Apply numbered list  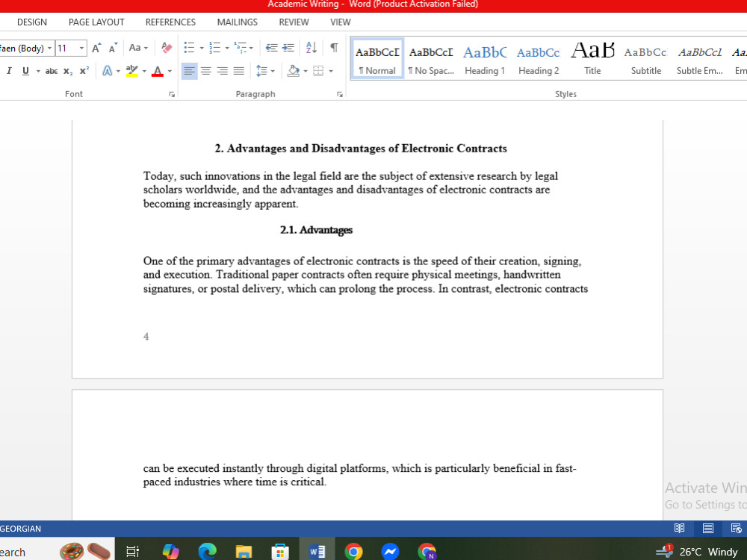[x=215, y=48]
